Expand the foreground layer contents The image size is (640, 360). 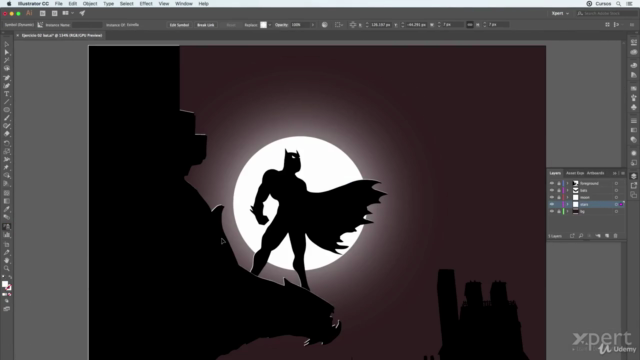coord(567,183)
